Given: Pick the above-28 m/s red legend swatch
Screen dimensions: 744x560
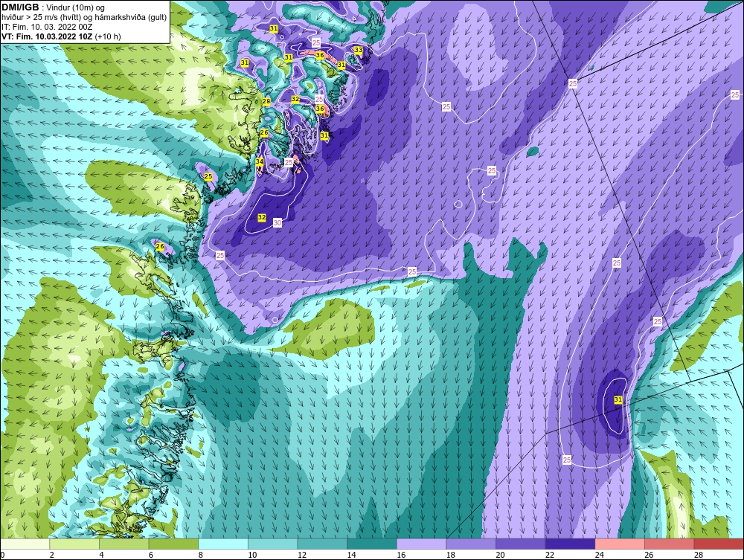Looking at the screenshot, I should point(719,544).
